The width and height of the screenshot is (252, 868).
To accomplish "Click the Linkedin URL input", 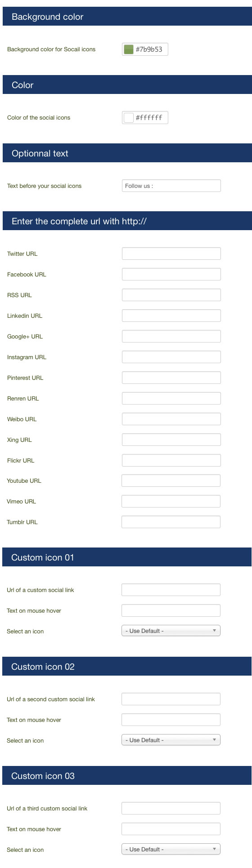I will point(171,316).
